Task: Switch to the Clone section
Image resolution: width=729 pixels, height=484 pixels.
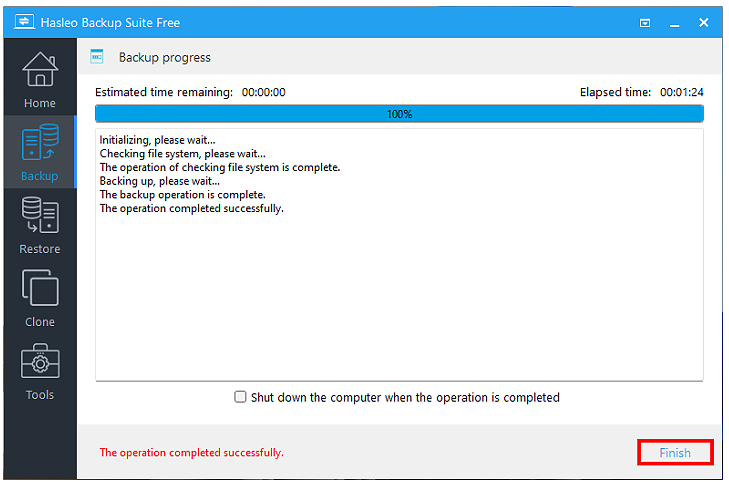Action: tap(40, 298)
